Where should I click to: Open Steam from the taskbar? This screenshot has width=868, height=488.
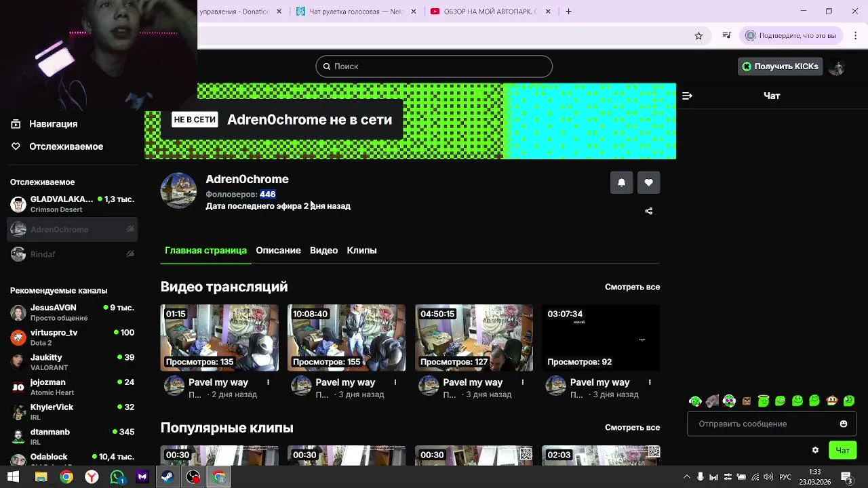[x=167, y=477]
